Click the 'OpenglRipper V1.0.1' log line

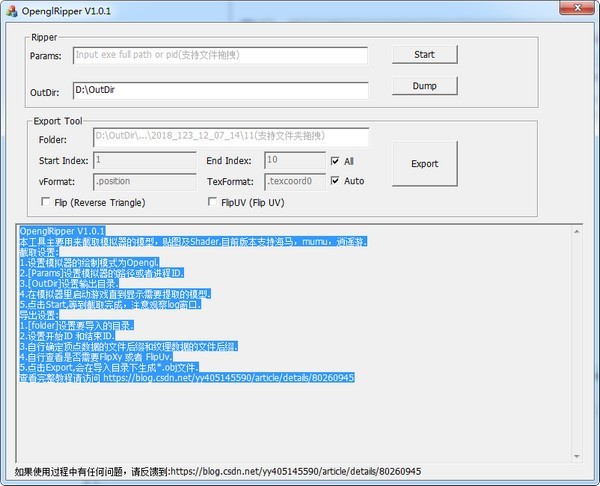tap(62, 231)
